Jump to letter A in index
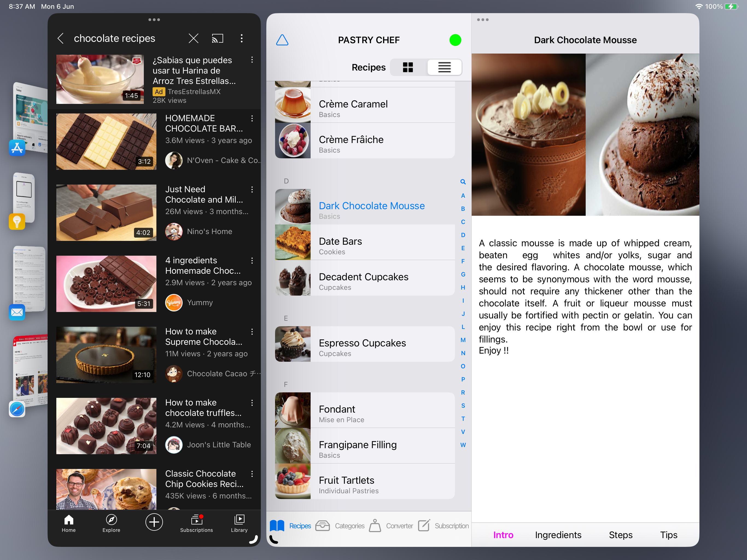747x560 pixels. 463,196
